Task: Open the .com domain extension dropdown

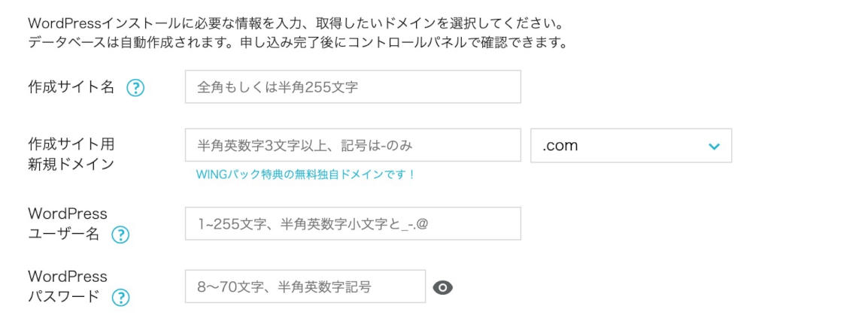Action: tap(631, 146)
